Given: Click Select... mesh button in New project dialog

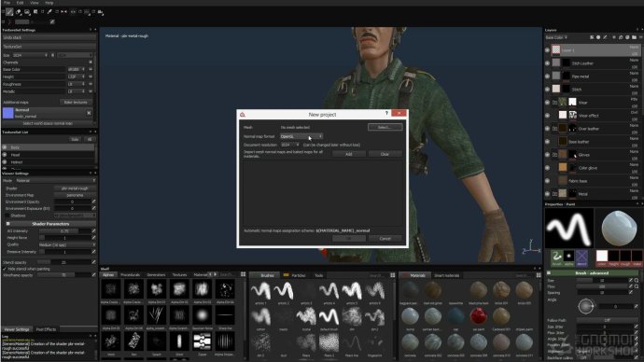Looking at the screenshot, I should (x=385, y=127).
